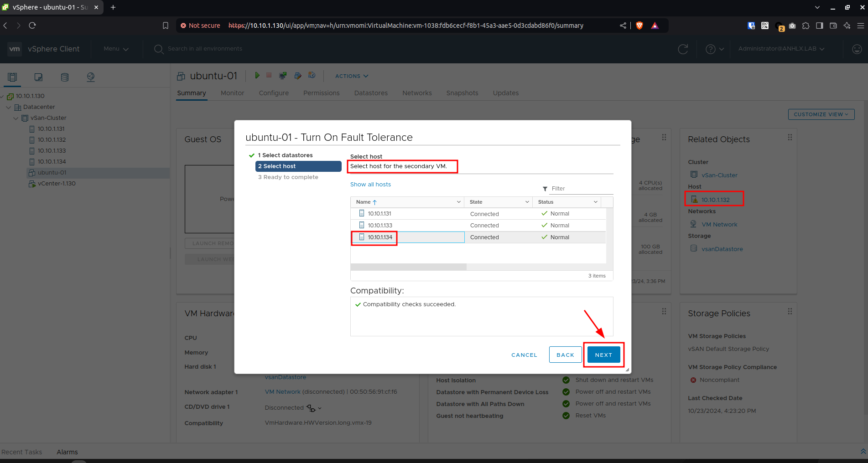868x463 pixels.
Task: Click the Hosts and Clusters inventory icon
Action: [x=12, y=77]
